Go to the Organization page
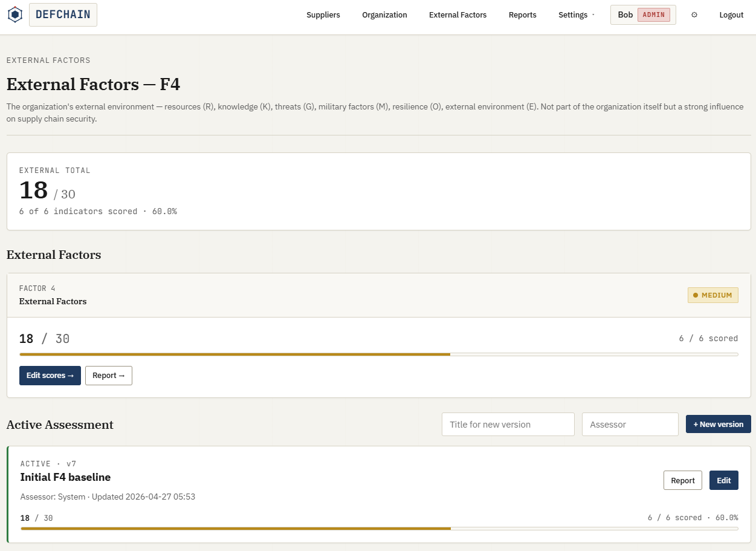 [x=384, y=15]
